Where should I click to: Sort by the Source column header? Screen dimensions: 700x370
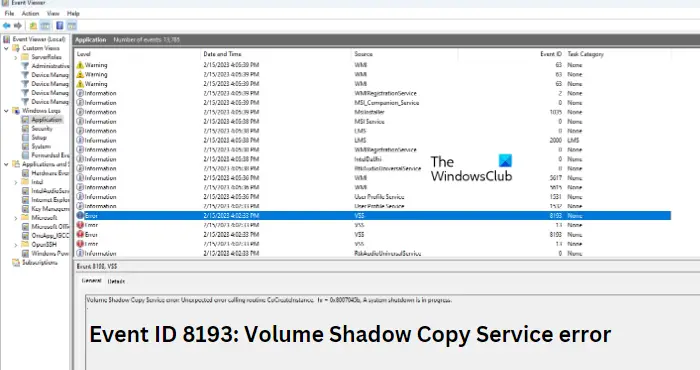tap(363, 54)
